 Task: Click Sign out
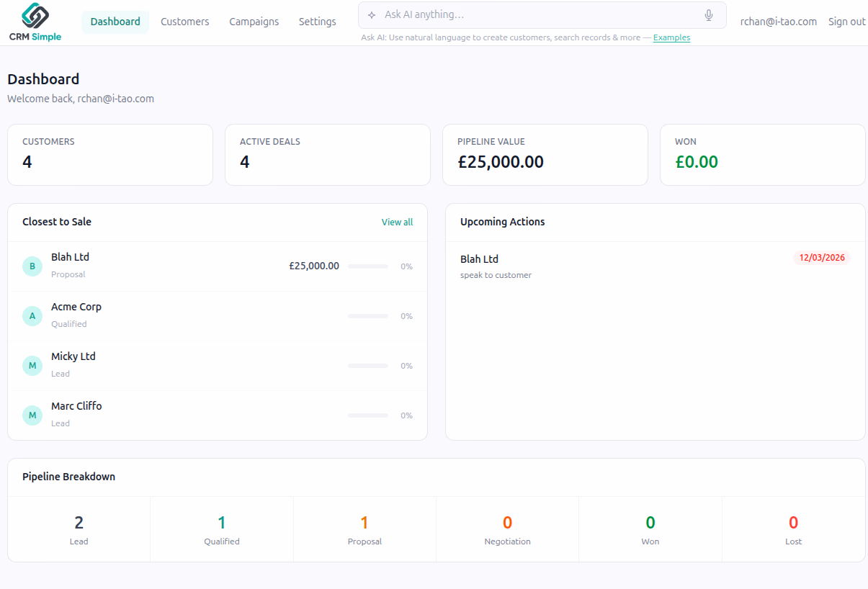(x=847, y=22)
